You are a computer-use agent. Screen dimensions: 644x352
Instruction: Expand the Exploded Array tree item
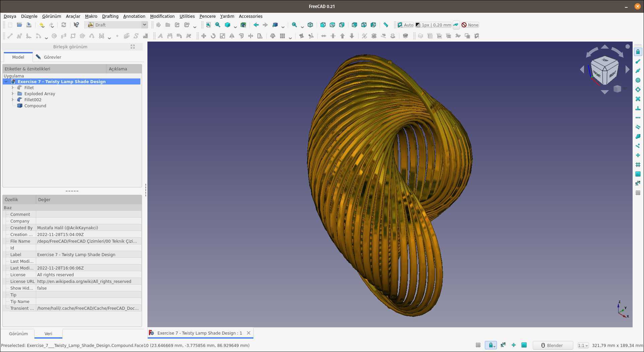coord(13,94)
